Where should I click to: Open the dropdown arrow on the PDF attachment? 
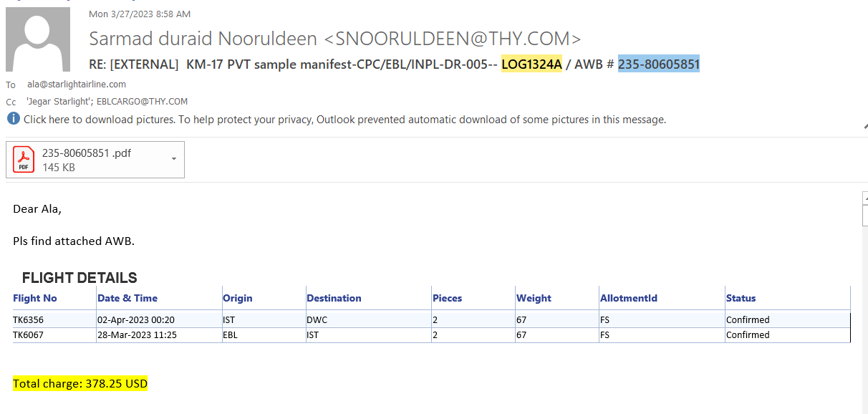click(173, 159)
